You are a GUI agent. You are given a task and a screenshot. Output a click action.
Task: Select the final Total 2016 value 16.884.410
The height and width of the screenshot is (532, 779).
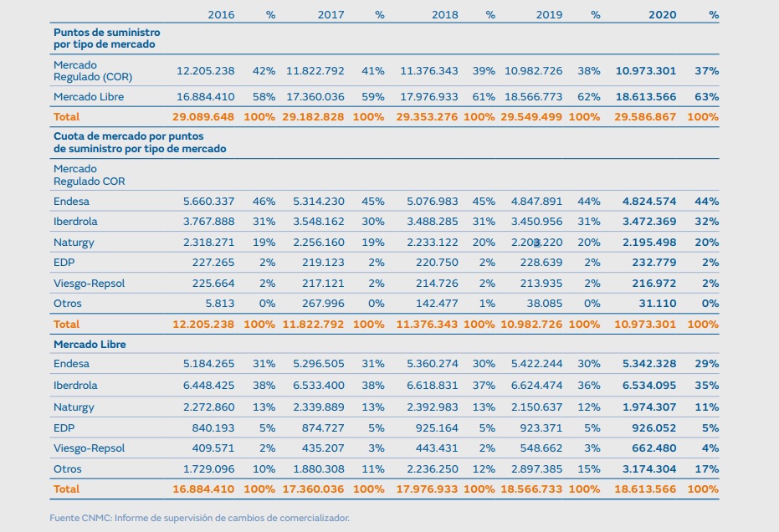(x=203, y=489)
